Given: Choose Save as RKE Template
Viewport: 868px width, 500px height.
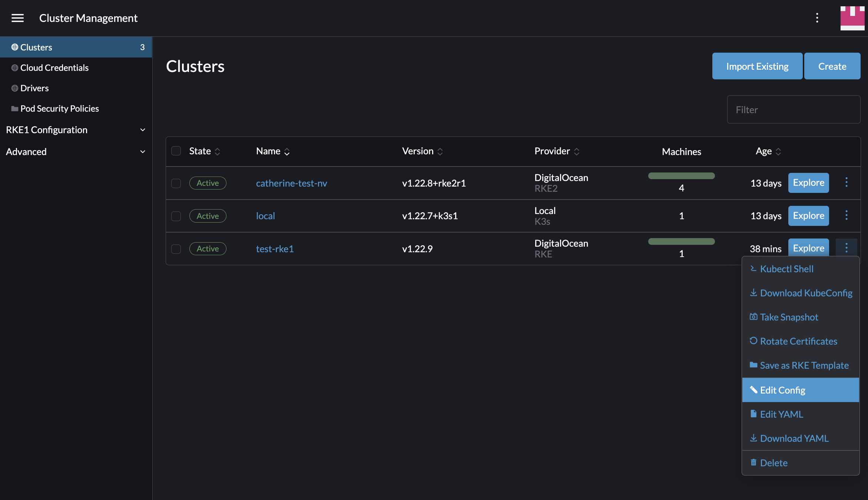Looking at the screenshot, I should [804, 365].
